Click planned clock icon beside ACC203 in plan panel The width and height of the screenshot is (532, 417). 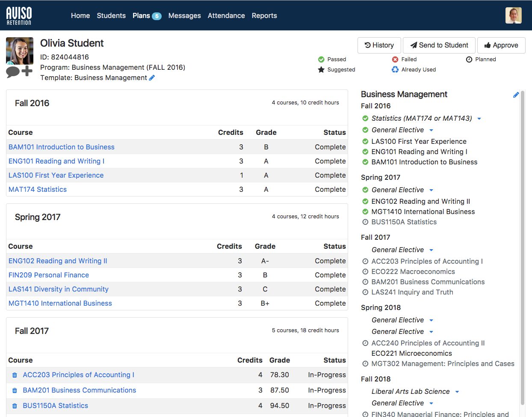(x=365, y=261)
